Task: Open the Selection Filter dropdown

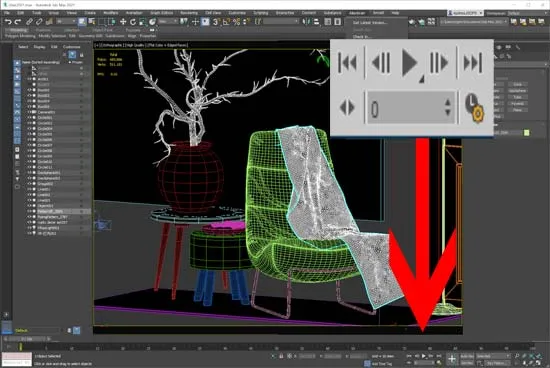Action: click(x=65, y=22)
